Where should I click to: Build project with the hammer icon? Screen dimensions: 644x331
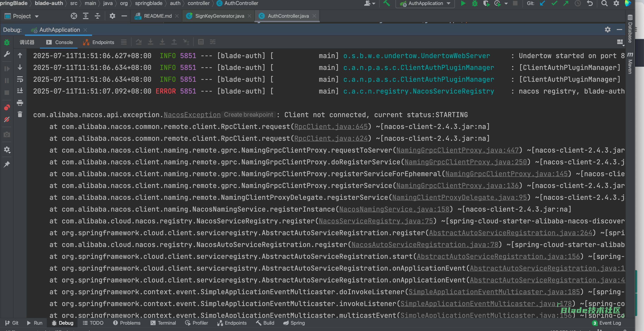point(386,3)
